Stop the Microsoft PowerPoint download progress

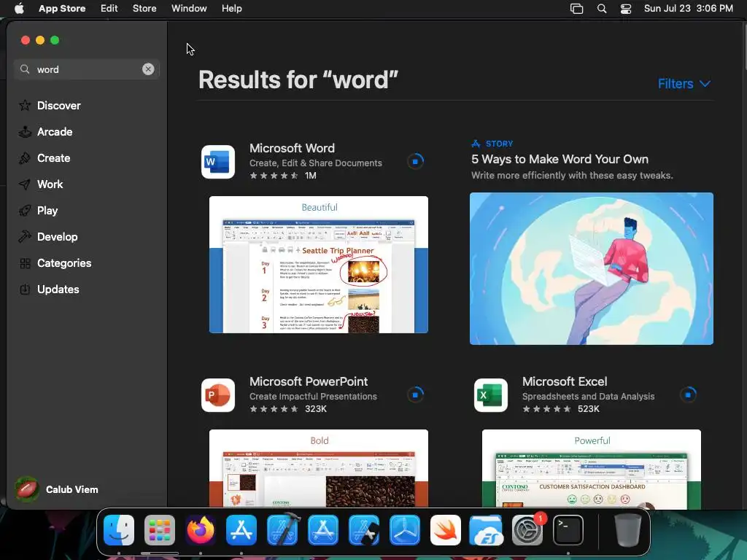(415, 394)
